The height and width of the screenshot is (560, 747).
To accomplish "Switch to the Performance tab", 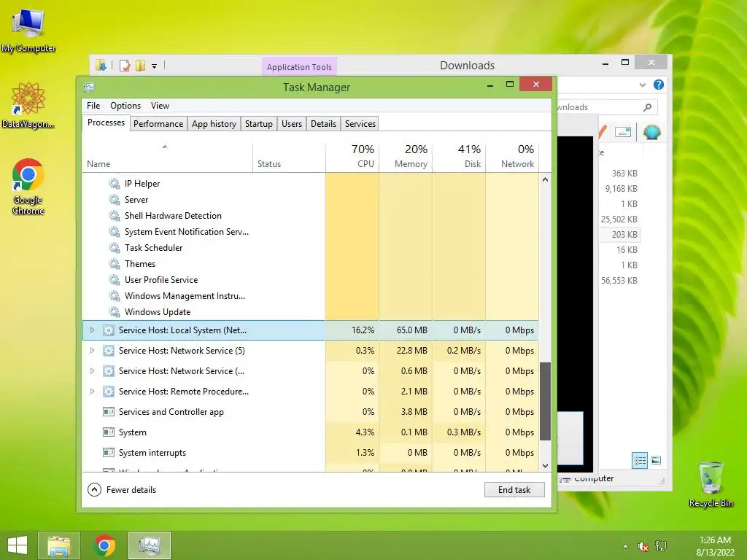I will (x=158, y=124).
